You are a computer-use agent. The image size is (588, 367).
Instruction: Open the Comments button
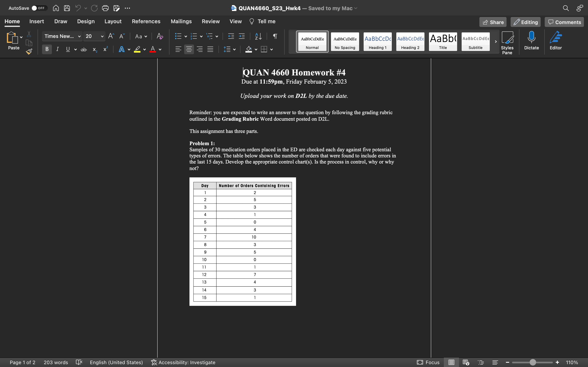point(564,22)
